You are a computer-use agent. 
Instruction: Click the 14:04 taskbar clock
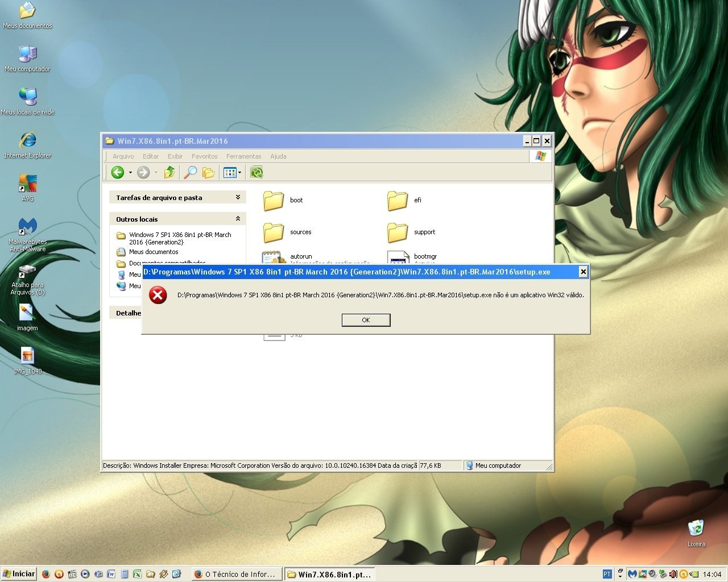712,574
